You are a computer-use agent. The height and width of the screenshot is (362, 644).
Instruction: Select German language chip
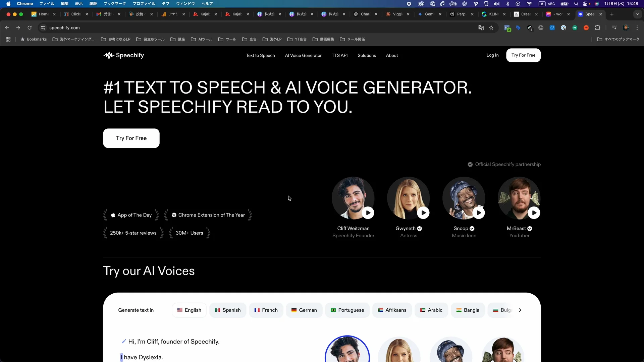pos(304,310)
